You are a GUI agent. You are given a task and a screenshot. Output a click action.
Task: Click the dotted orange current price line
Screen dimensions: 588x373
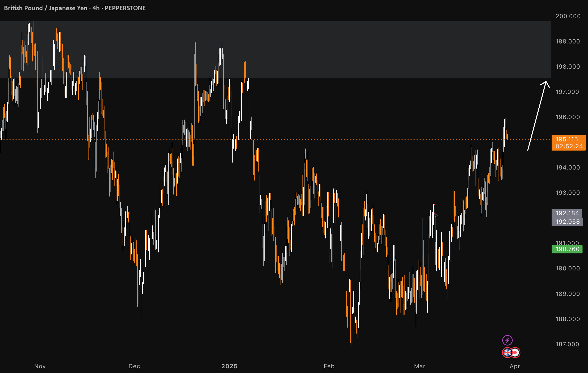275,139
